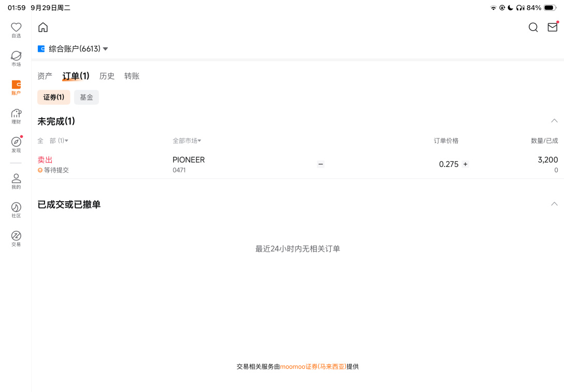Tap the Wi-Fi icon in status bar
Image resolution: width=564 pixels, height=392 pixels.
tap(493, 8)
